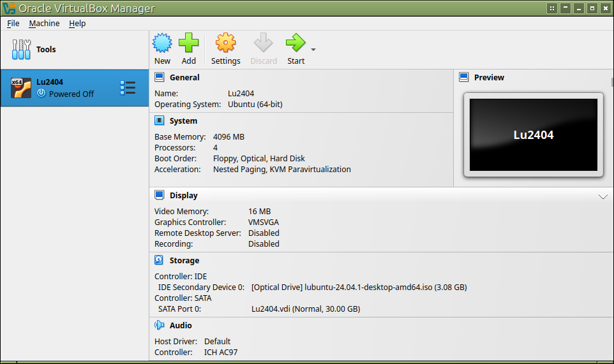The height and width of the screenshot is (364, 614).
Task: Click the Storage section disk icon
Action: [x=159, y=260]
